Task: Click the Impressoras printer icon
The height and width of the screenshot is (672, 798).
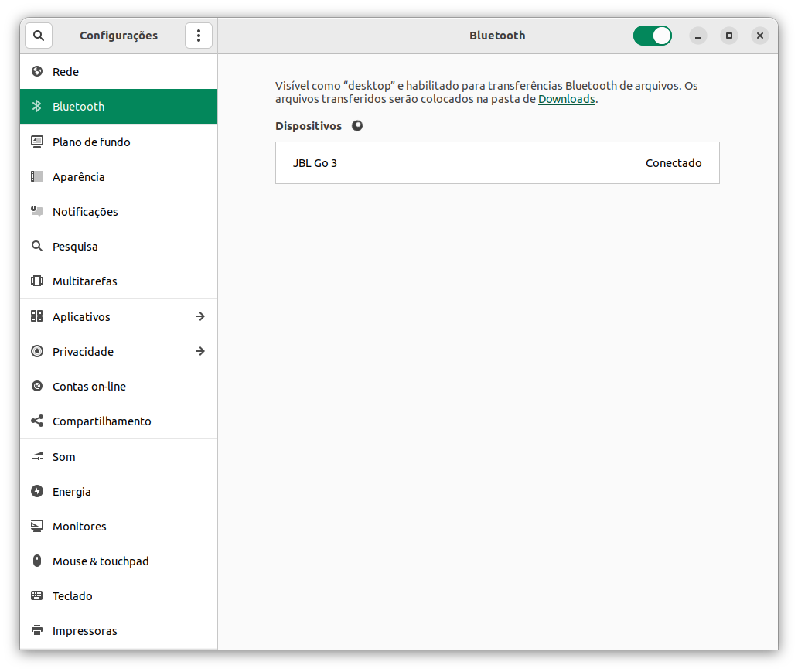Action: [x=37, y=630]
